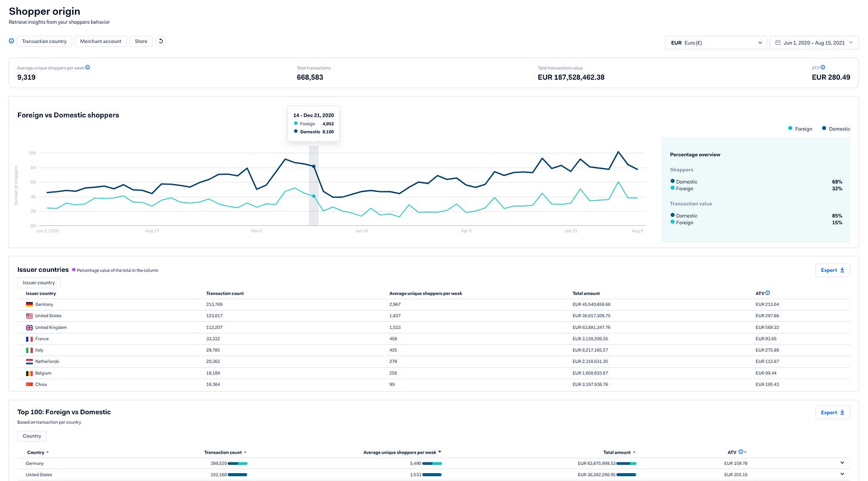Click the Foreign data point on Dec 14 in chart

tap(314, 196)
